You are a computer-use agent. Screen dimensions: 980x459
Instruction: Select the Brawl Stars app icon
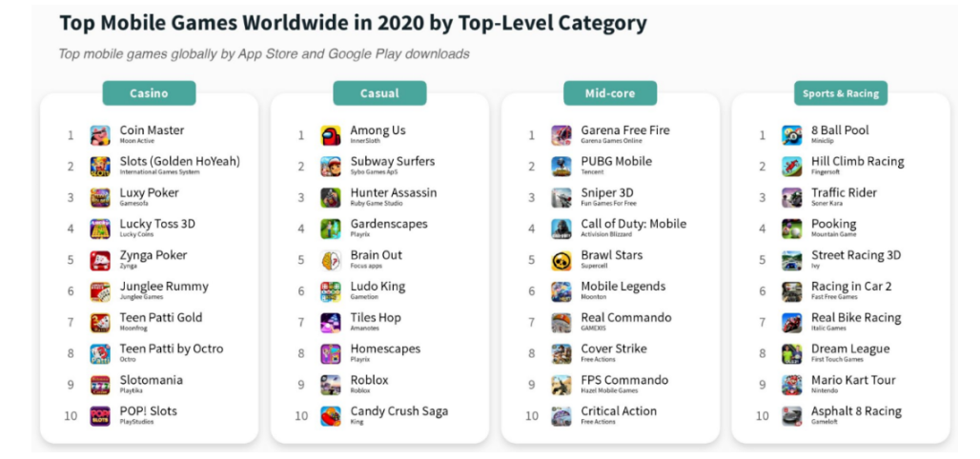point(561,260)
